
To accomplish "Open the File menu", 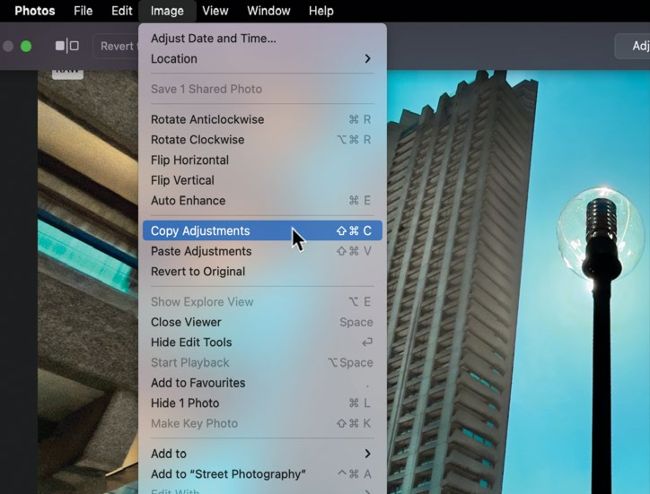I will click(x=83, y=11).
